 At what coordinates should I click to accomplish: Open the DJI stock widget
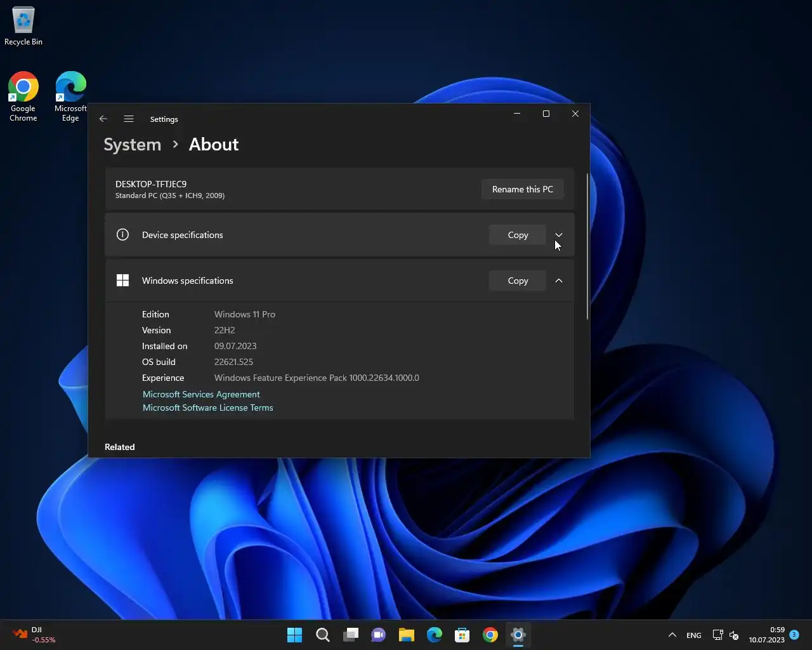34,635
